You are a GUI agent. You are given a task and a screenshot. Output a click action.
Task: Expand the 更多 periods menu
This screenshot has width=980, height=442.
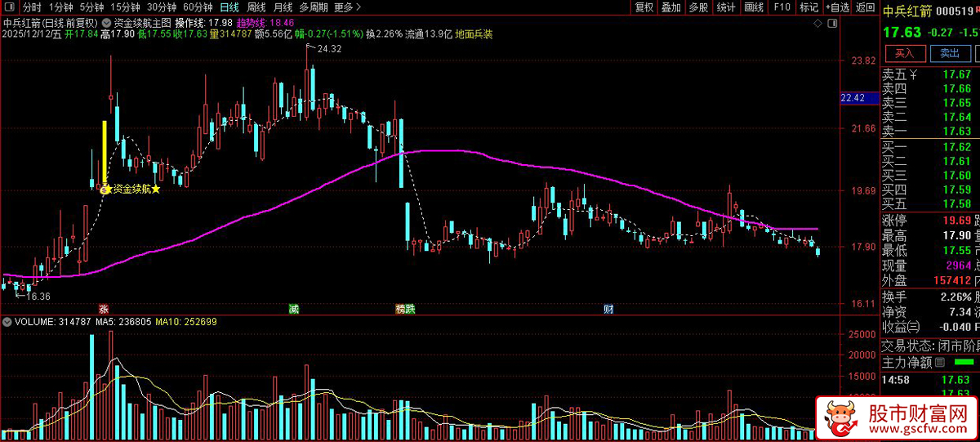[x=347, y=7]
